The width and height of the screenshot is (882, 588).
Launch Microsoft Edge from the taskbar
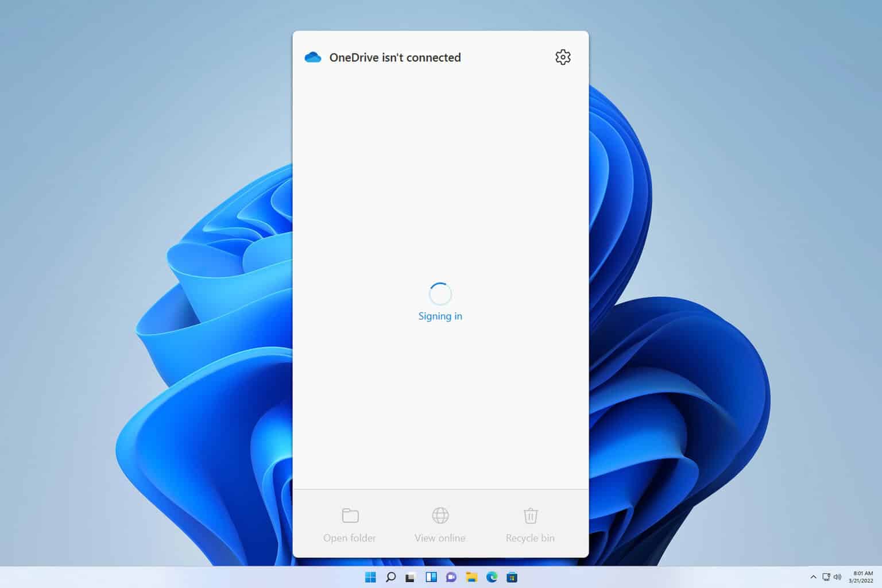click(x=492, y=578)
